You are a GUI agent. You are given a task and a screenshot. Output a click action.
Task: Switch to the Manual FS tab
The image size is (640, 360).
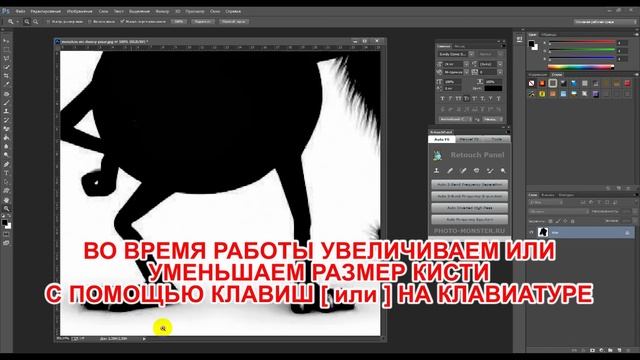[x=469, y=140]
